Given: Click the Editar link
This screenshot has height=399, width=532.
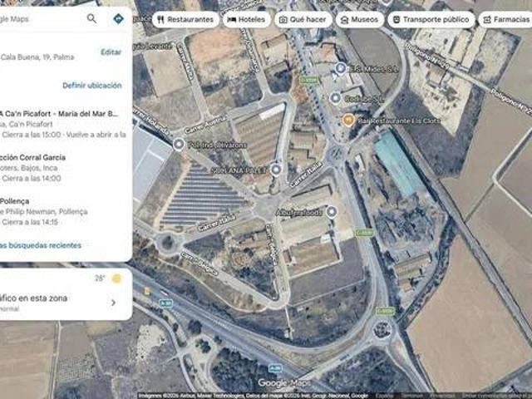Looking at the screenshot, I should 111,52.
